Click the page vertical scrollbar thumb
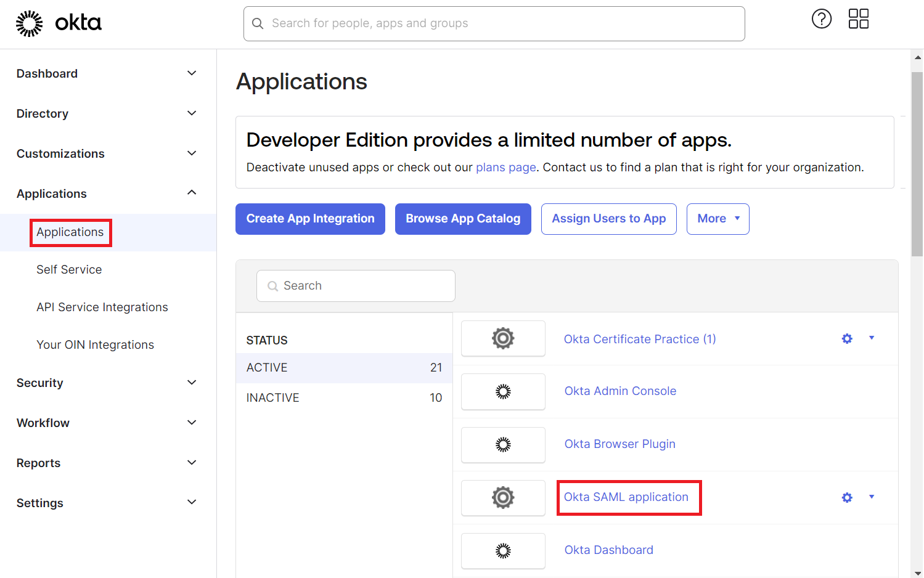The image size is (924, 578). click(x=917, y=163)
